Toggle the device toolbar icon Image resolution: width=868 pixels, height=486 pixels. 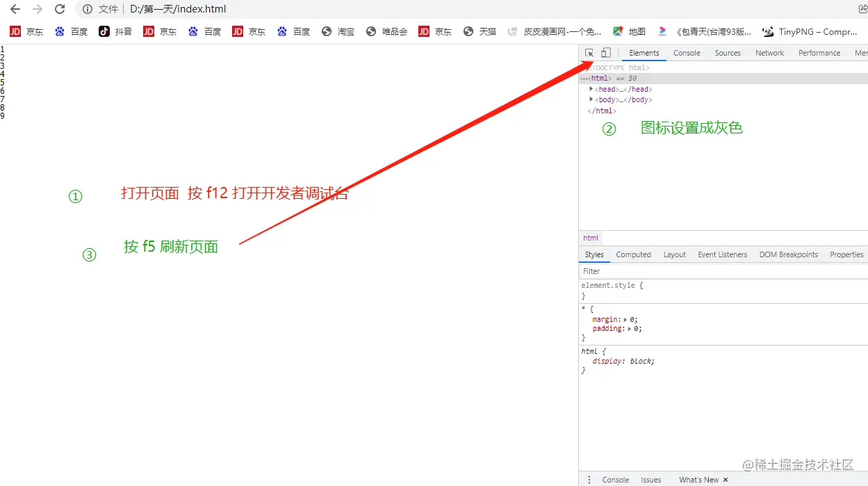606,53
